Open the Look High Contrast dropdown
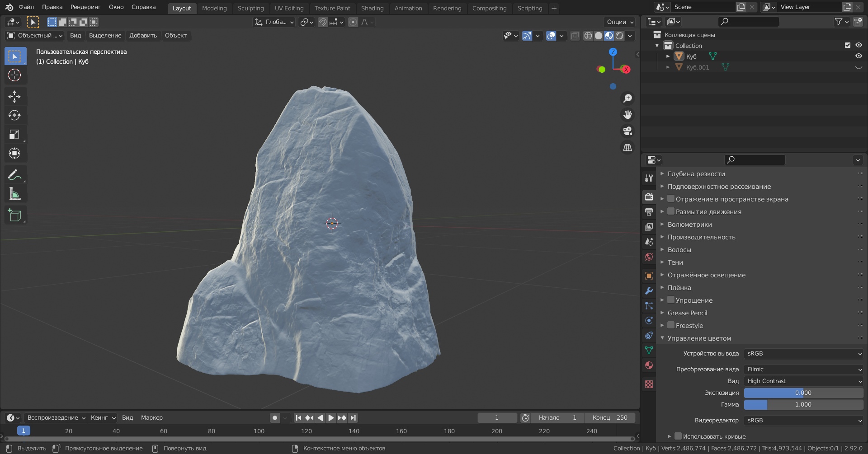 tap(804, 381)
